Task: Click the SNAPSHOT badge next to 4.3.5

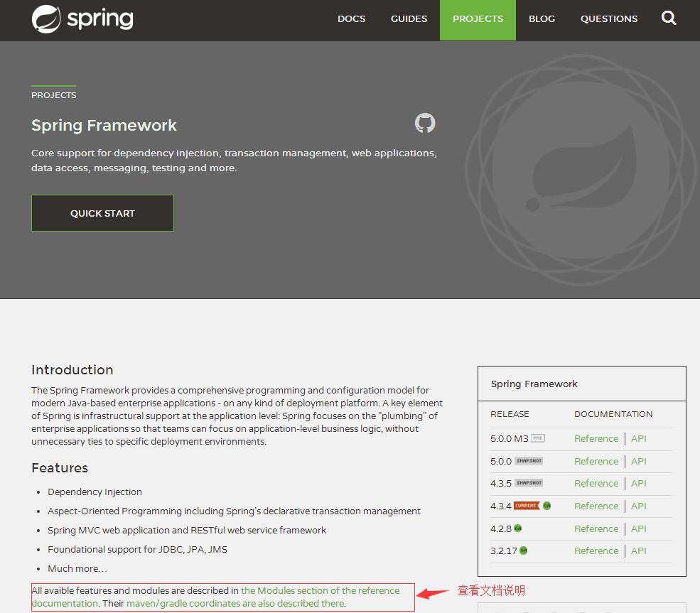Action: [x=529, y=483]
